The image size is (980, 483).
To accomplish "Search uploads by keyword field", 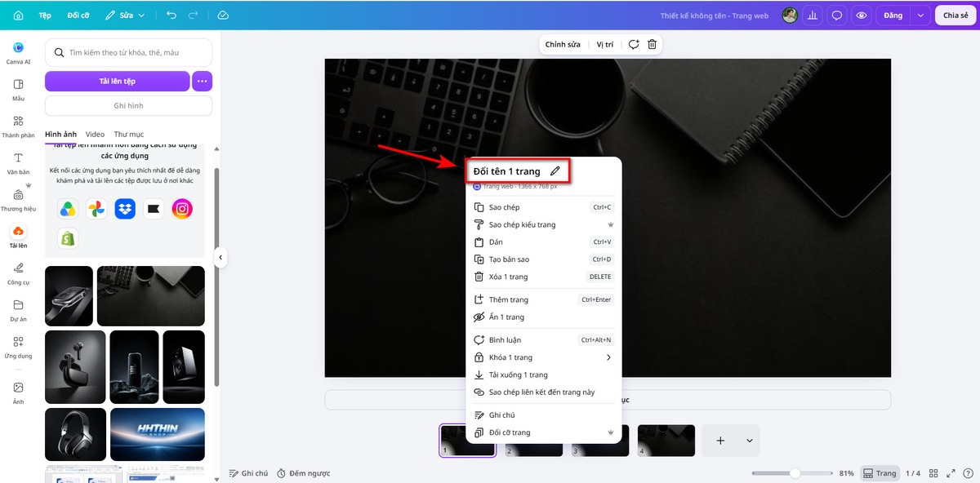I will coord(128,52).
